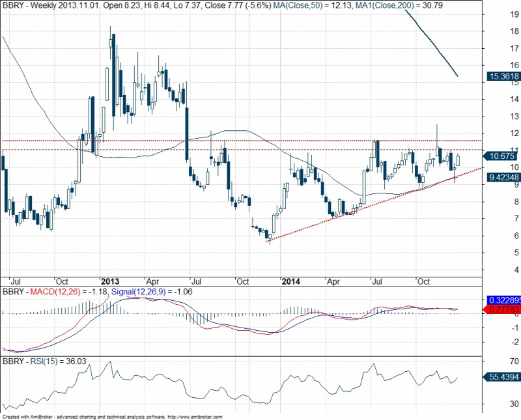The image size is (521, 420).
Task: Click the 16 price axis label
Action: [x=514, y=65]
